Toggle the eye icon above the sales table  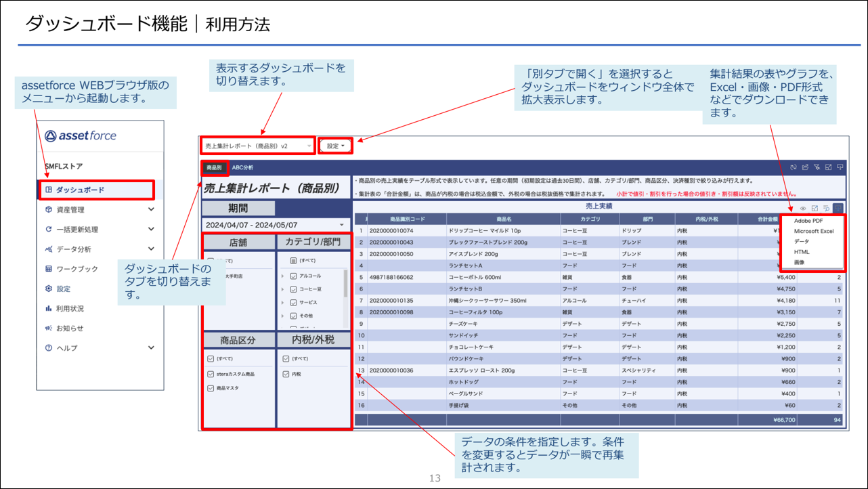coord(804,209)
